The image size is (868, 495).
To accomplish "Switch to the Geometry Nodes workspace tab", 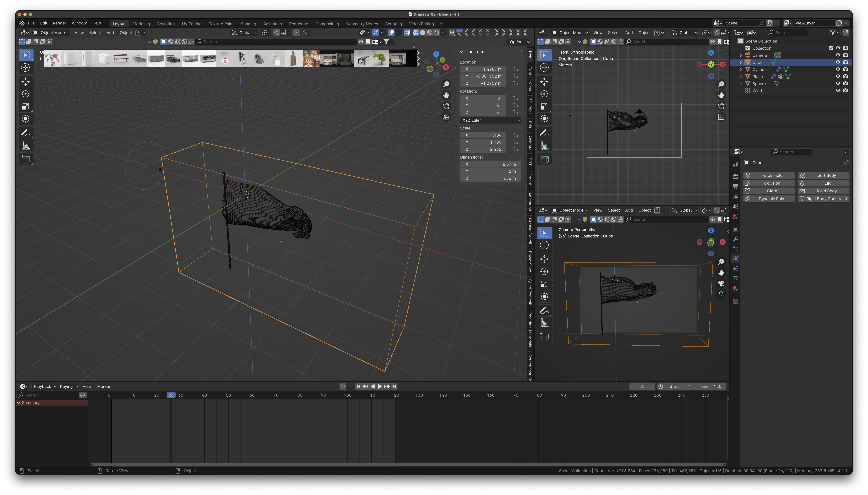I will click(362, 24).
